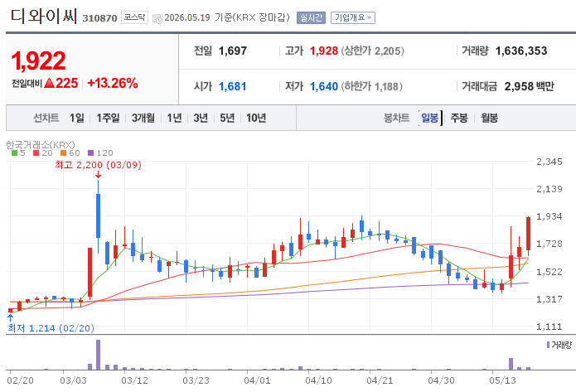Image resolution: width=576 pixels, height=392 pixels.
Task: Click the 고가 value 1,928
Action: 323,51
